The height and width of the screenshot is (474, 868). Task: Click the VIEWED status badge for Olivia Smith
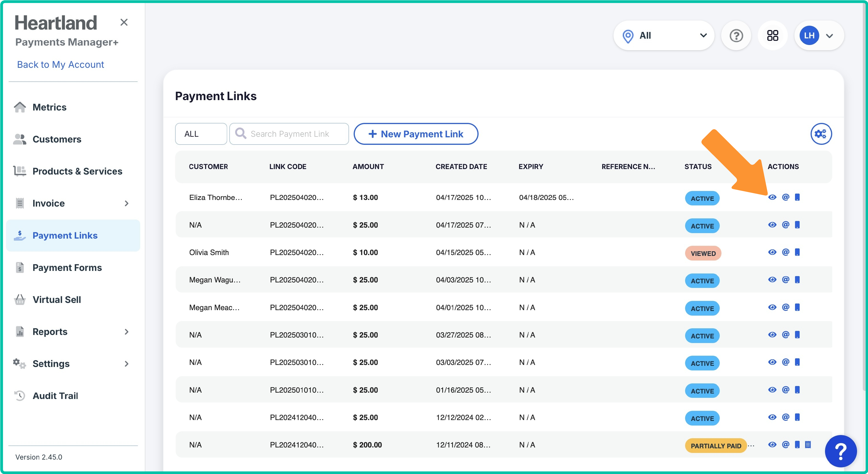[703, 253]
